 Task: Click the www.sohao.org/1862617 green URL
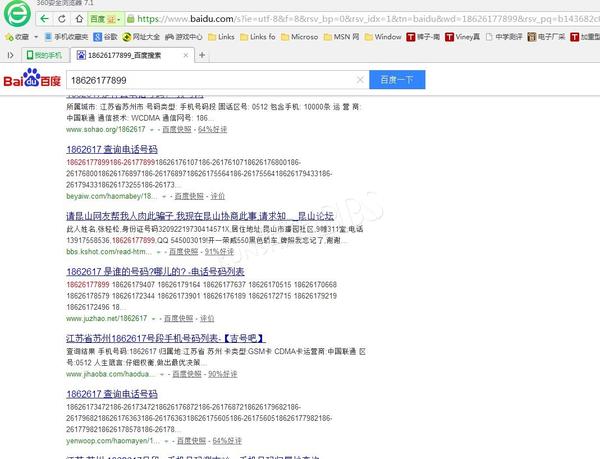click(x=106, y=130)
